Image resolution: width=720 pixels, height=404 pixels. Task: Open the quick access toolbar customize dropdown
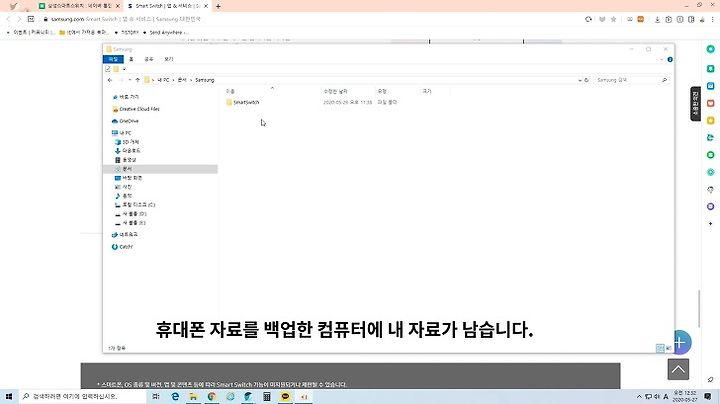click(x=124, y=69)
